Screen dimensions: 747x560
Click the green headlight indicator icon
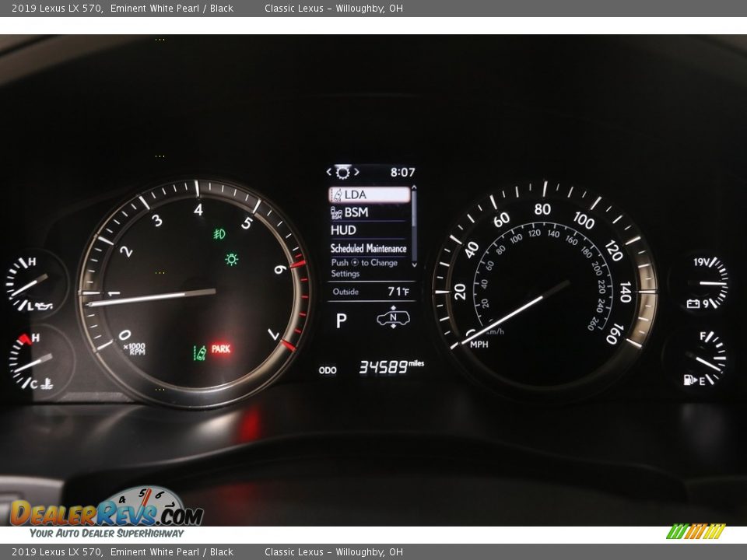click(x=232, y=260)
